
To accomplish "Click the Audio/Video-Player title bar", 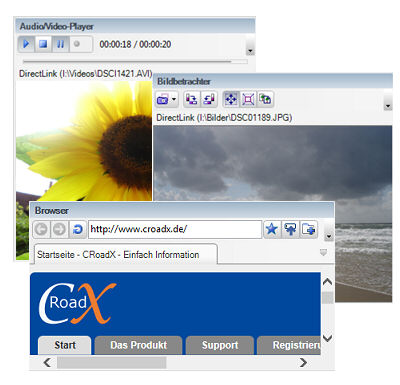I will pyautogui.click(x=135, y=26).
